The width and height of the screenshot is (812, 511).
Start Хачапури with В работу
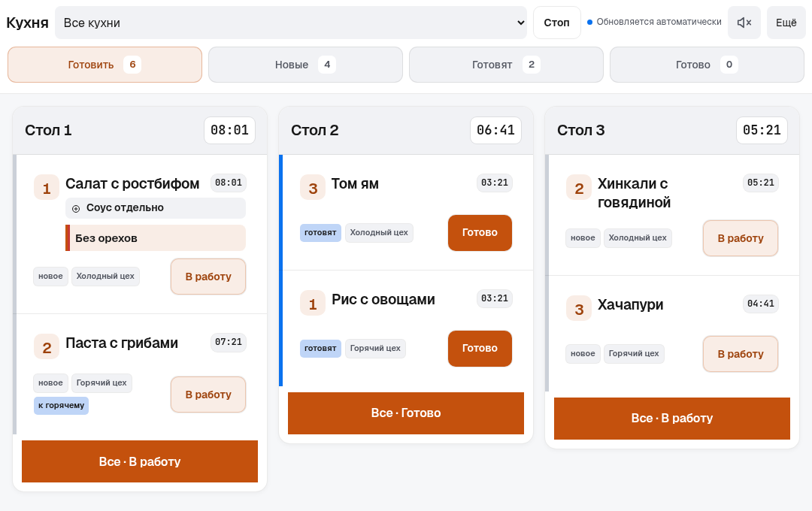pos(741,354)
